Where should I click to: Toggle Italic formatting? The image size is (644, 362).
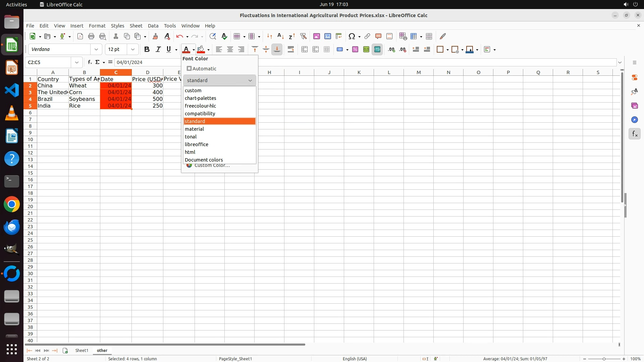point(158,50)
